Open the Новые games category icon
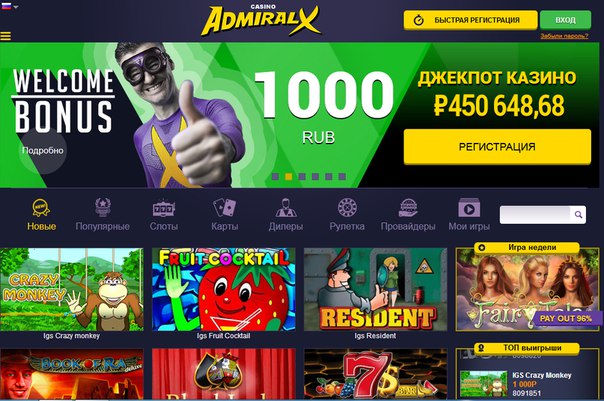Viewport: 604px width, 401px height. click(41, 208)
